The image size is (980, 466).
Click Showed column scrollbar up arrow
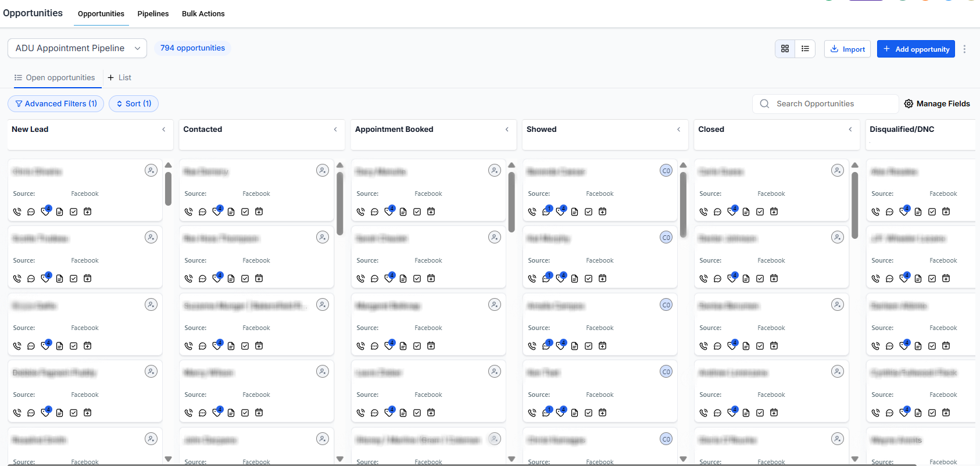(683, 166)
